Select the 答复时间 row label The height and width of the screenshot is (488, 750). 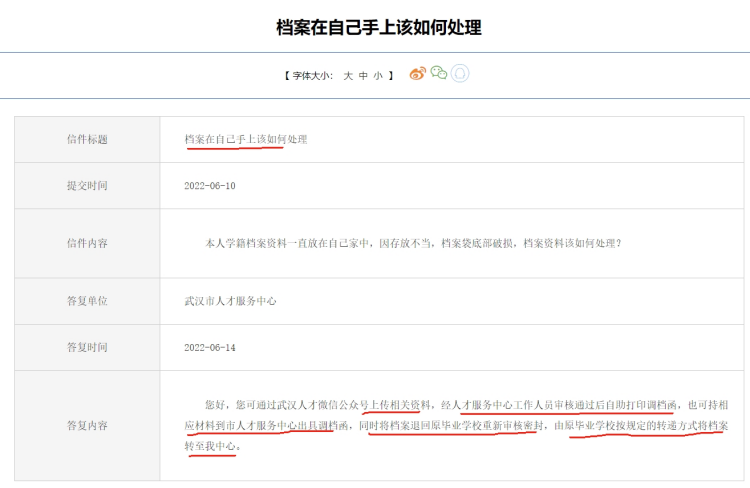pos(87,347)
